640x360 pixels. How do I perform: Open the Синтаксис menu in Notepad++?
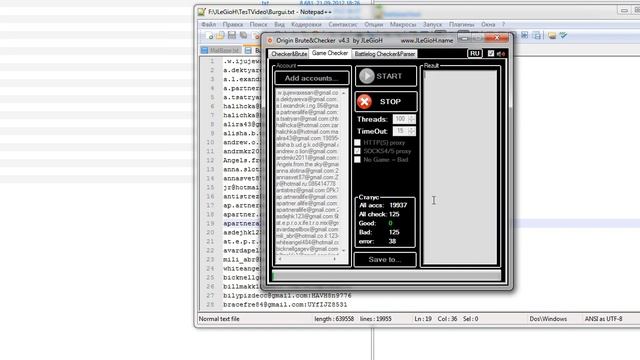(343, 24)
